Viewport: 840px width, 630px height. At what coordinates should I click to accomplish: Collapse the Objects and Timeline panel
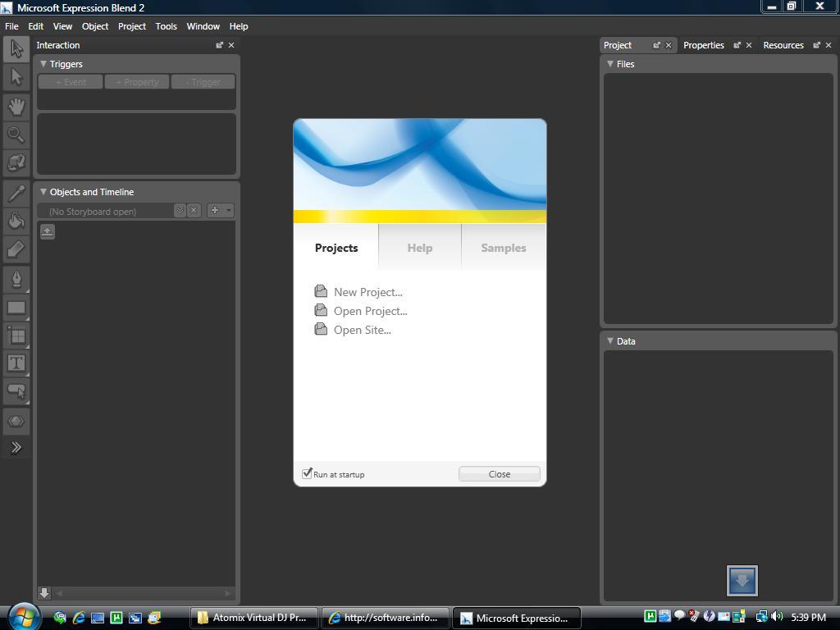43,191
